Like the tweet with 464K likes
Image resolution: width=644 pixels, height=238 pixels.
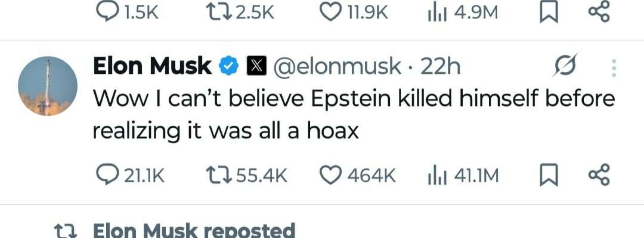pos(330,175)
